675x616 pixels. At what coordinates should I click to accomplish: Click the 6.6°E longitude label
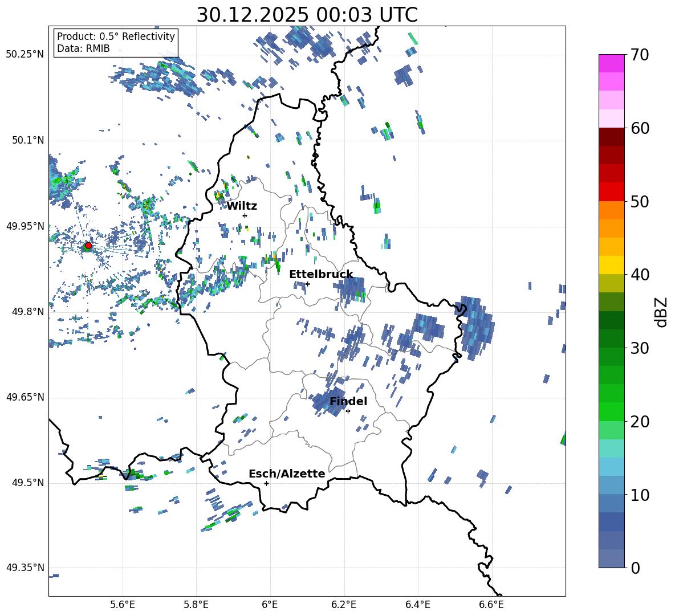point(491,605)
